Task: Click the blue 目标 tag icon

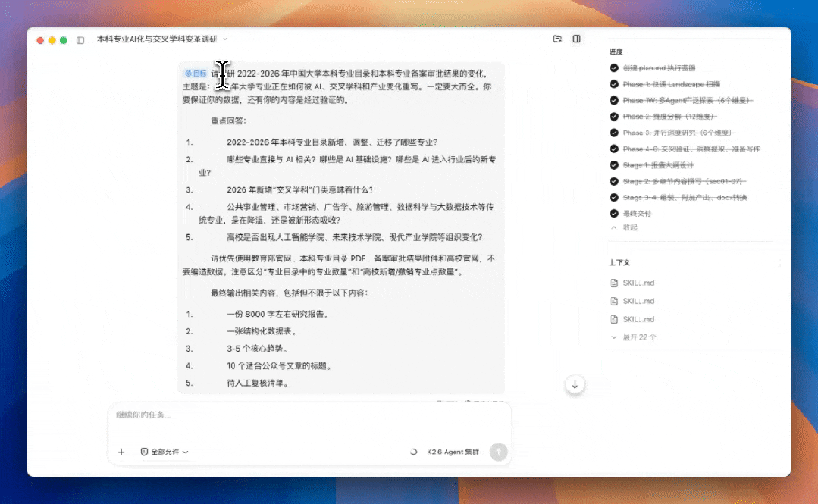Action: pyautogui.click(x=196, y=74)
